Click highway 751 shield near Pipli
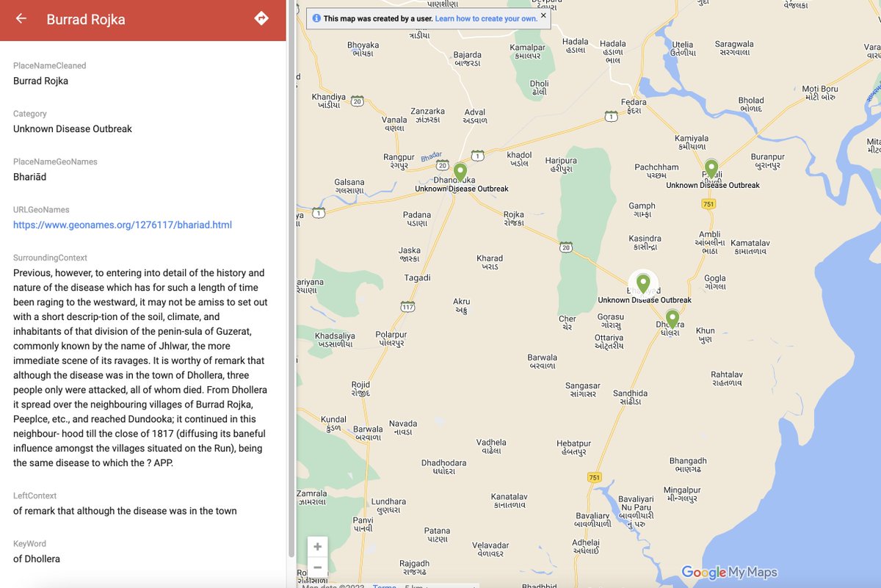Image resolution: width=881 pixels, height=588 pixels. pos(708,205)
